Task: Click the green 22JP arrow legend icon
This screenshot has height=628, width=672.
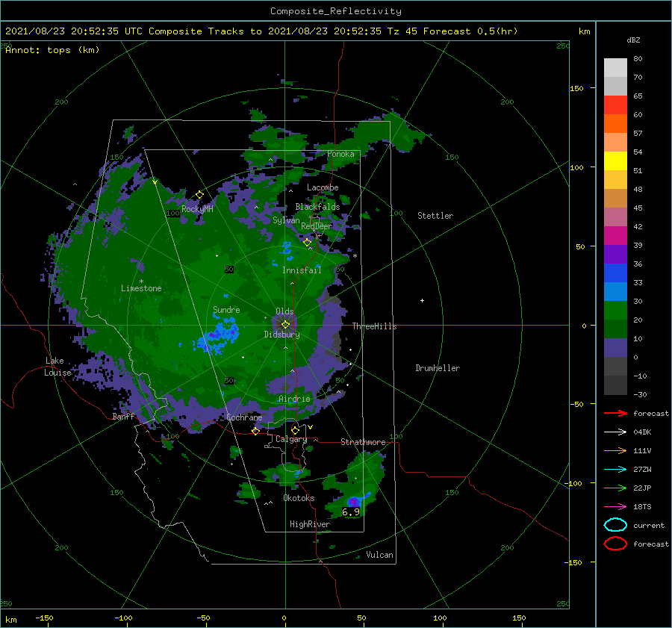Action: click(x=615, y=488)
